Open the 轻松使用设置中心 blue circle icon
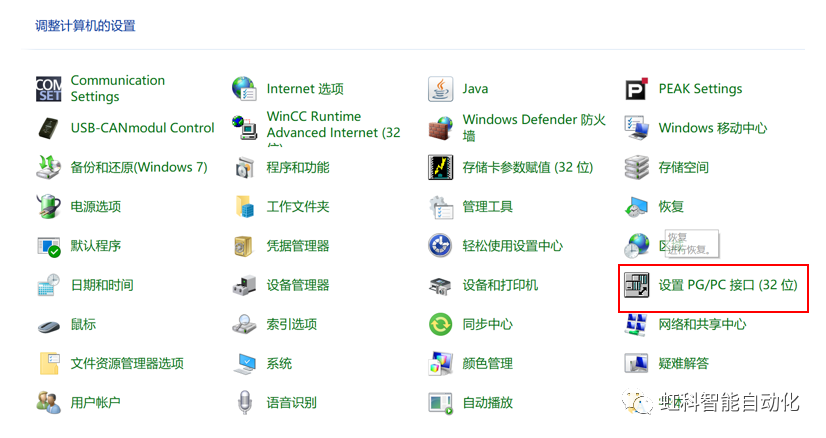Viewport: 826px width, 438px height. pos(440,246)
